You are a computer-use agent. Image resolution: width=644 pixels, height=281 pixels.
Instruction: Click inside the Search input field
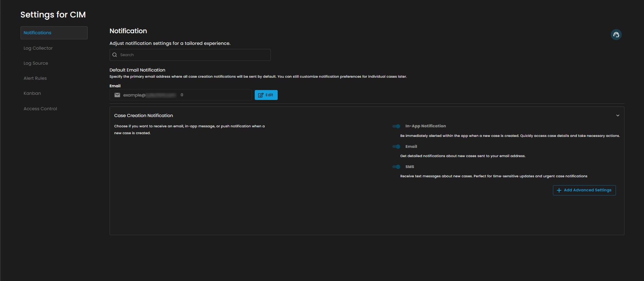tap(193, 55)
